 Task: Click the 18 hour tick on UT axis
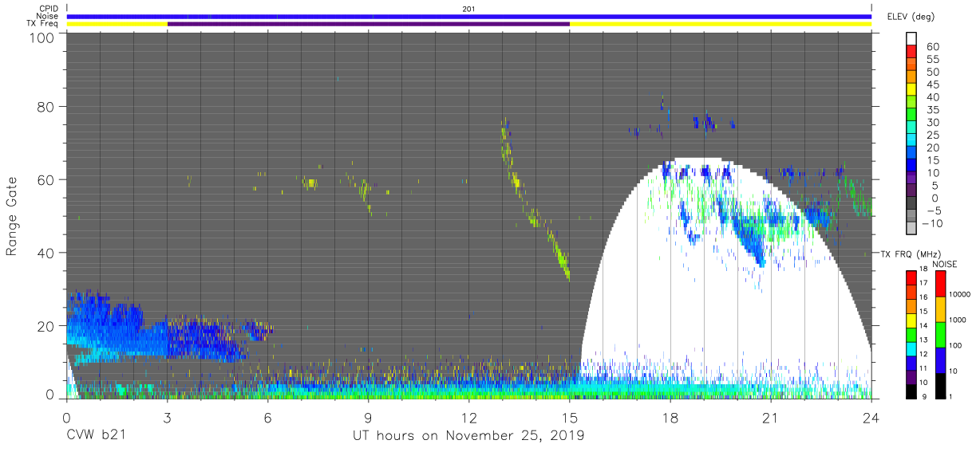coord(670,417)
